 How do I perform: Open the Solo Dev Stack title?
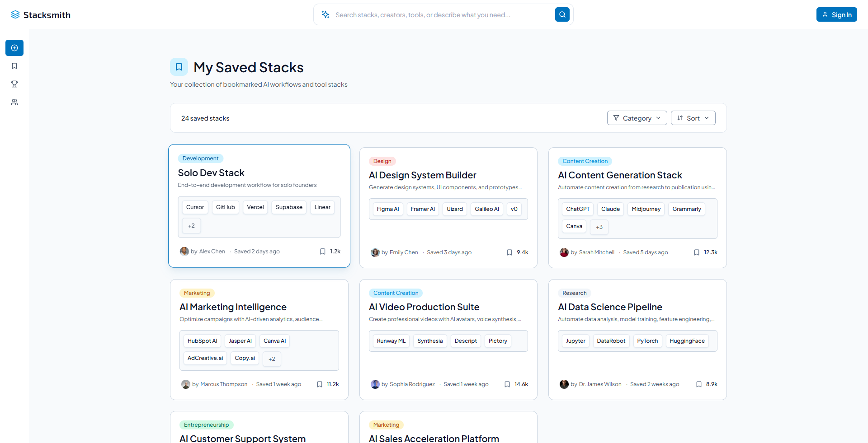[211, 173]
